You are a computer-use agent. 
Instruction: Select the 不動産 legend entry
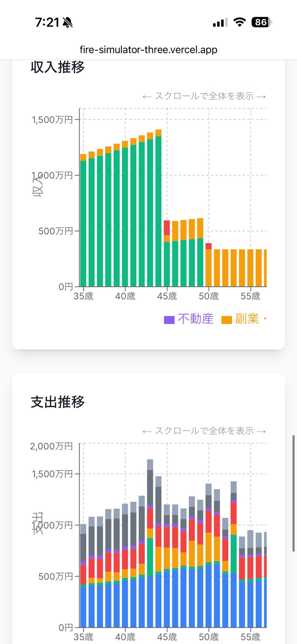click(189, 319)
